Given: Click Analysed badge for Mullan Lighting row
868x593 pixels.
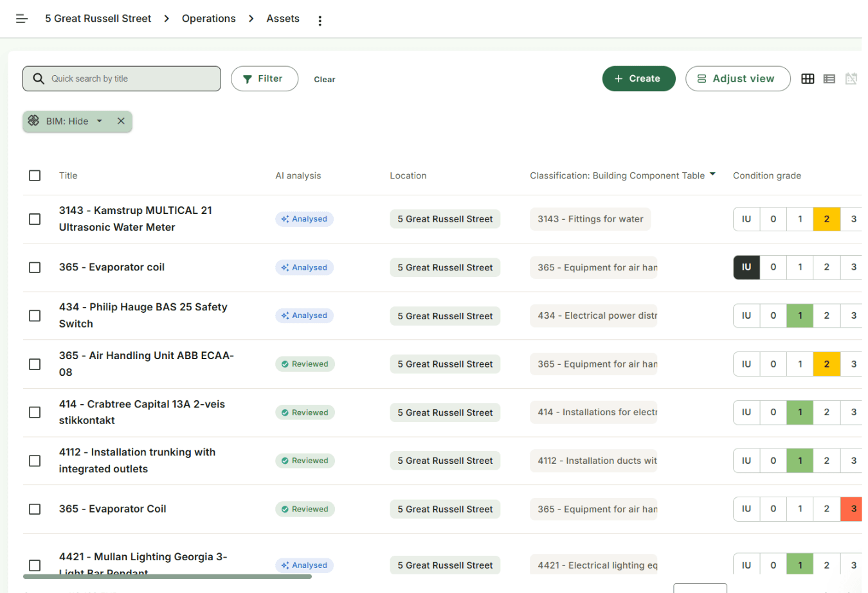Looking at the screenshot, I should tap(305, 565).
